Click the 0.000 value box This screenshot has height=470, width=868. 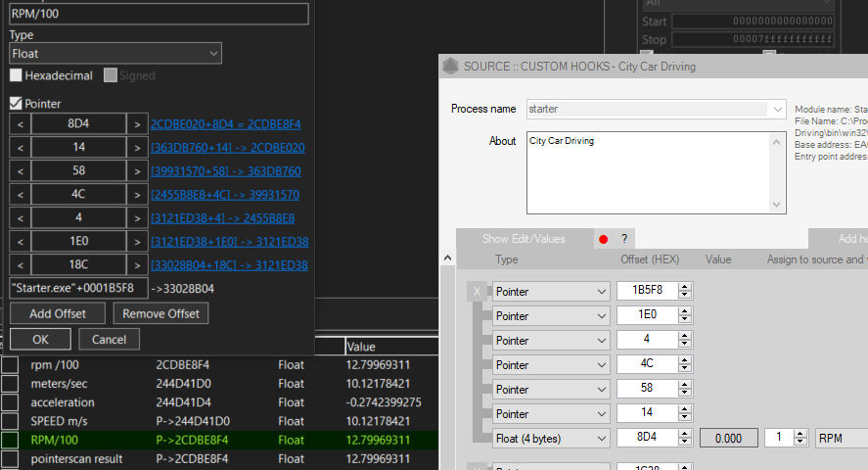click(728, 439)
